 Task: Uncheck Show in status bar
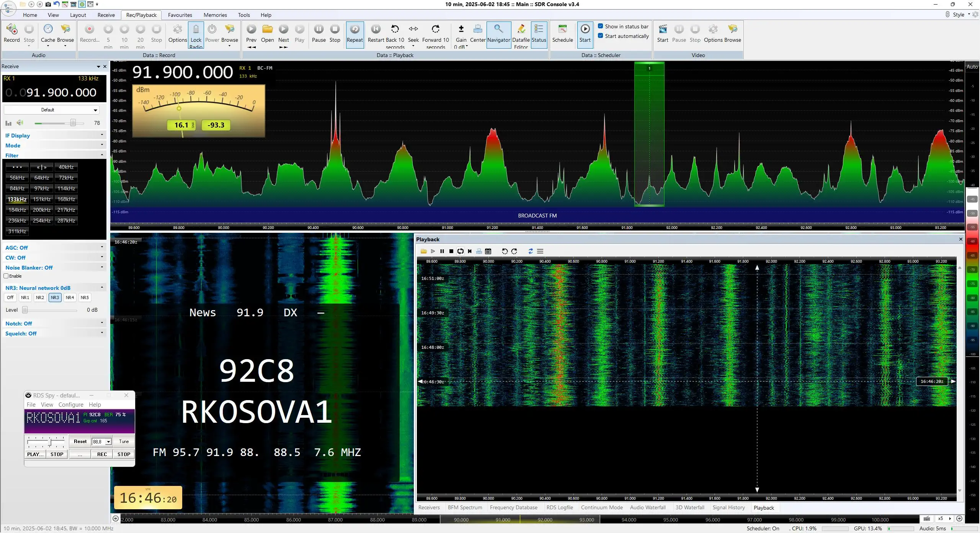click(601, 26)
